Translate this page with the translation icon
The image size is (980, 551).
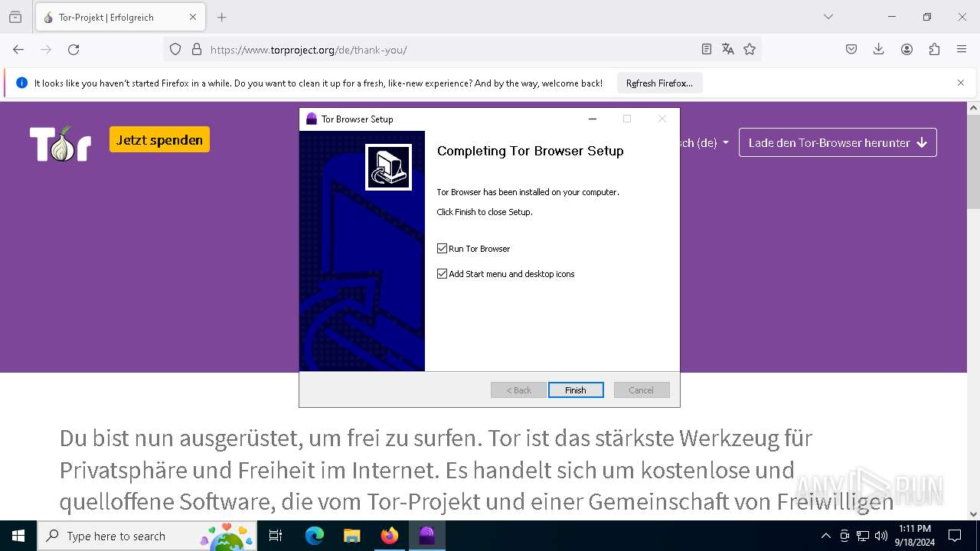coord(728,49)
